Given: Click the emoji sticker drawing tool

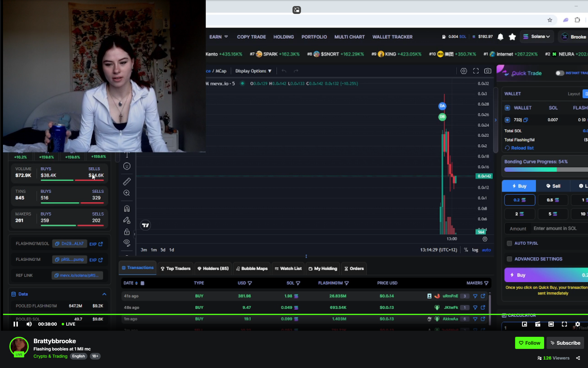Looking at the screenshot, I should click(x=127, y=166).
